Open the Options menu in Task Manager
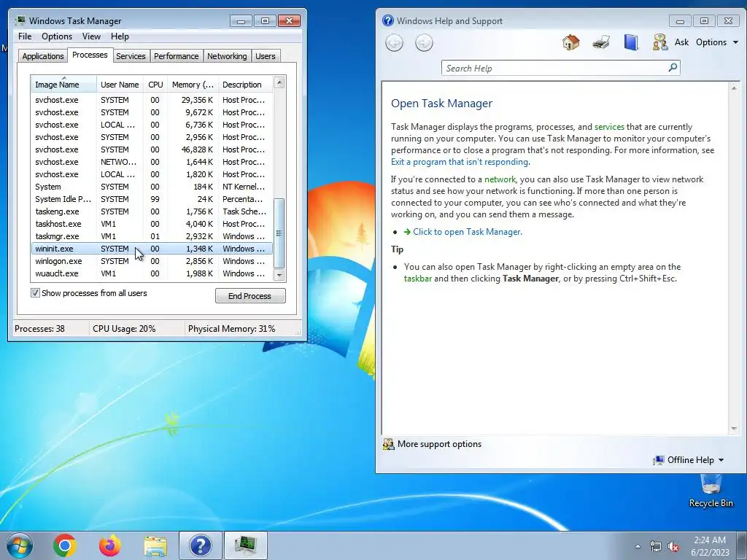This screenshot has width=747, height=560. coord(57,36)
